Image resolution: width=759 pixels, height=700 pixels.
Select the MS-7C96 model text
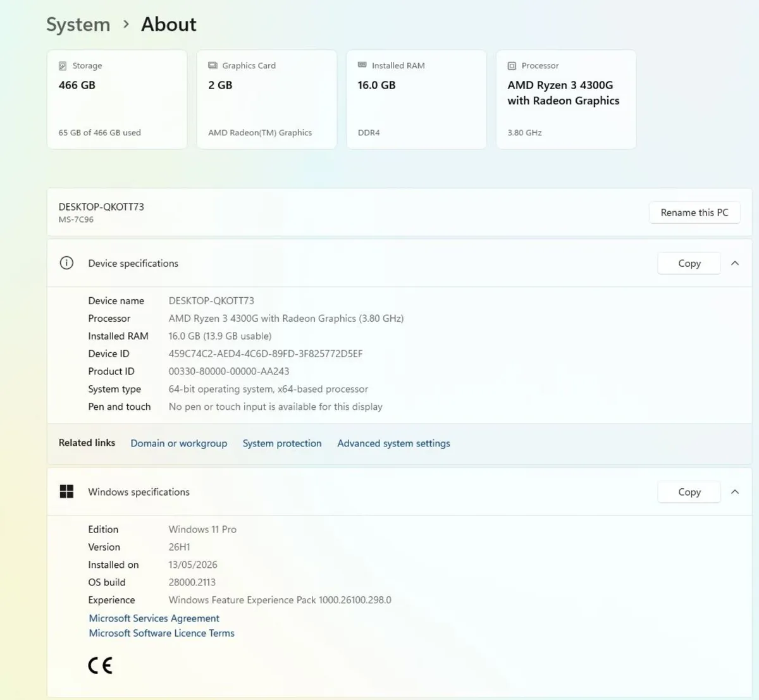[x=76, y=219]
